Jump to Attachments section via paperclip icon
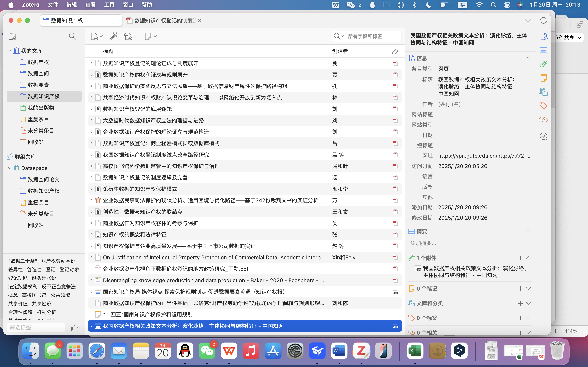The height and width of the screenshot is (367, 588). pos(543,64)
